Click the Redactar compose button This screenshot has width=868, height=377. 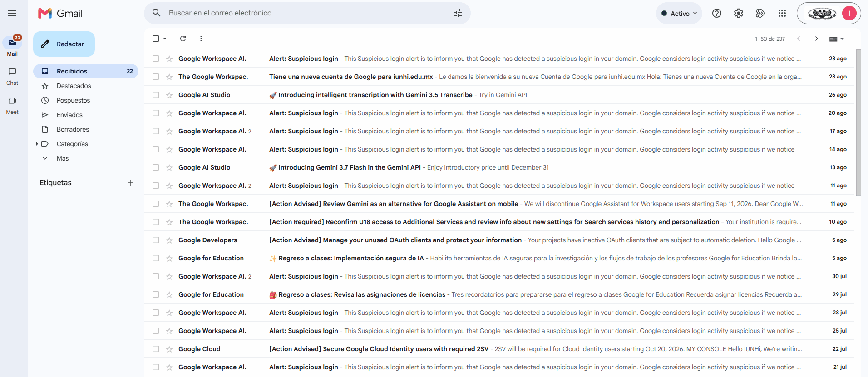[x=64, y=44]
